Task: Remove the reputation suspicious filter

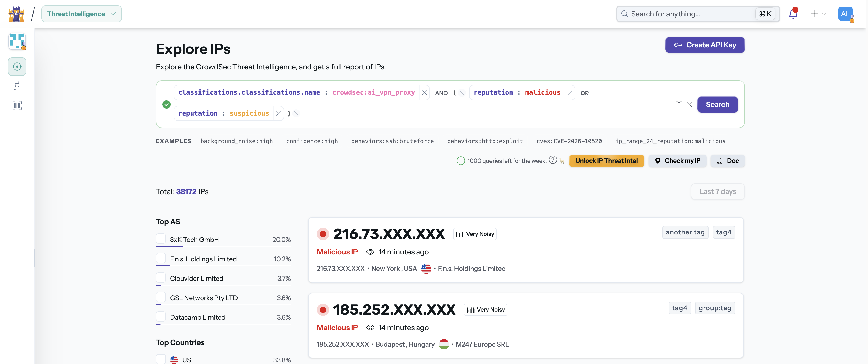Action: click(x=279, y=114)
